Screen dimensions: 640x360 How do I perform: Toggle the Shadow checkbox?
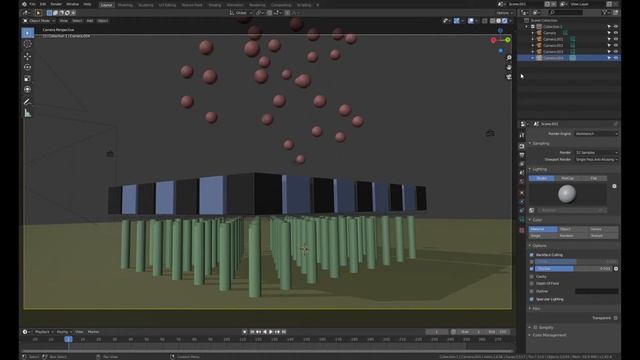(531, 269)
